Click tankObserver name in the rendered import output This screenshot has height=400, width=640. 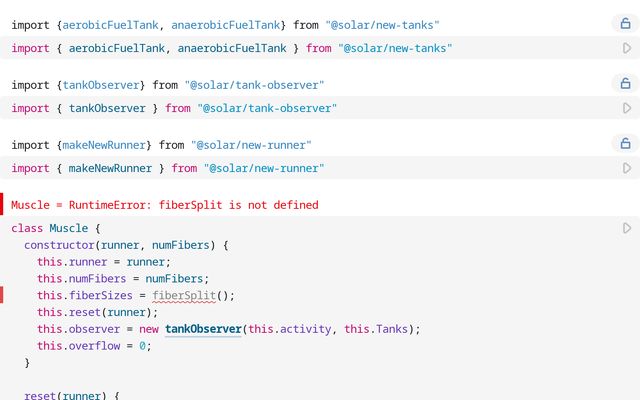tap(101, 85)
